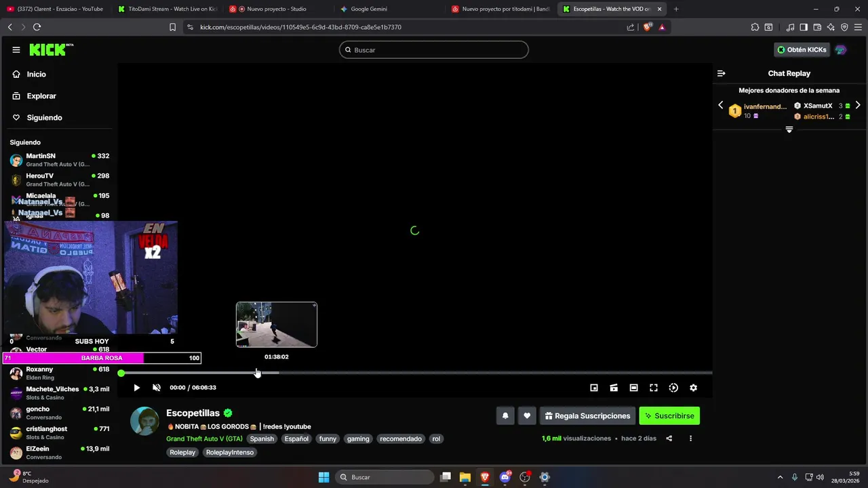
Task: Open the video player settings gear
Action: [x=693, y=388]
